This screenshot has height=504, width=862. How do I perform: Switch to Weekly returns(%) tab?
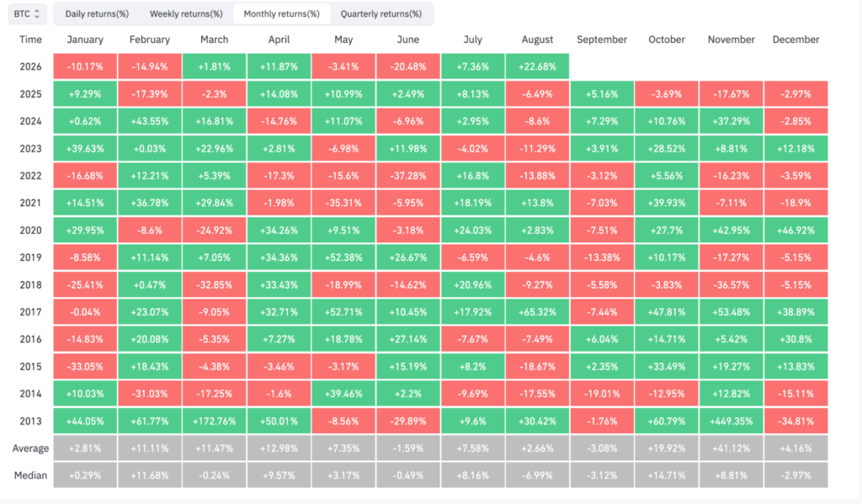pyautogui.click(x=186, y=13)
